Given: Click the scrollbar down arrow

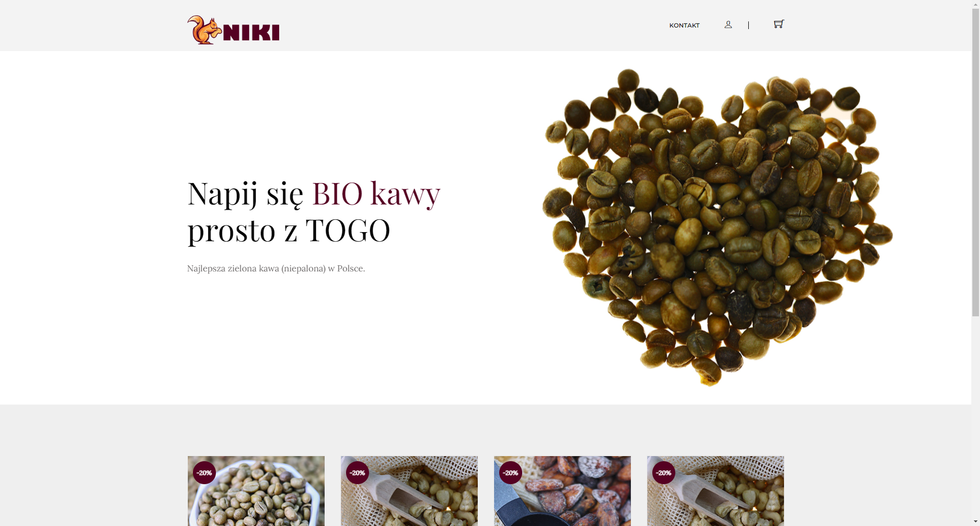Looking at the screenshot, I should click(975, 521).
